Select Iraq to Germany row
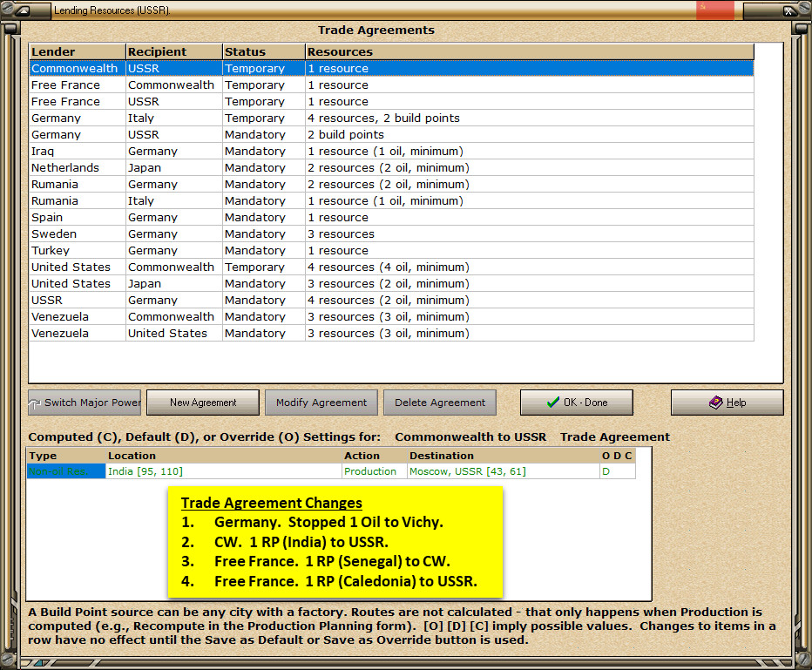 coord(391,152)
